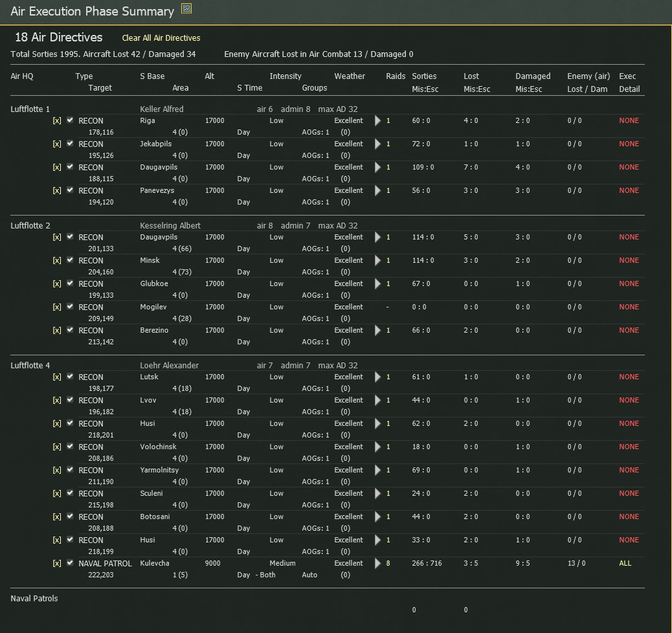Image resolution: width=672 pixels, height=633 pixels.
Task: Remove the Riga recon directive with [x]
Action: (x=57, y=121)
